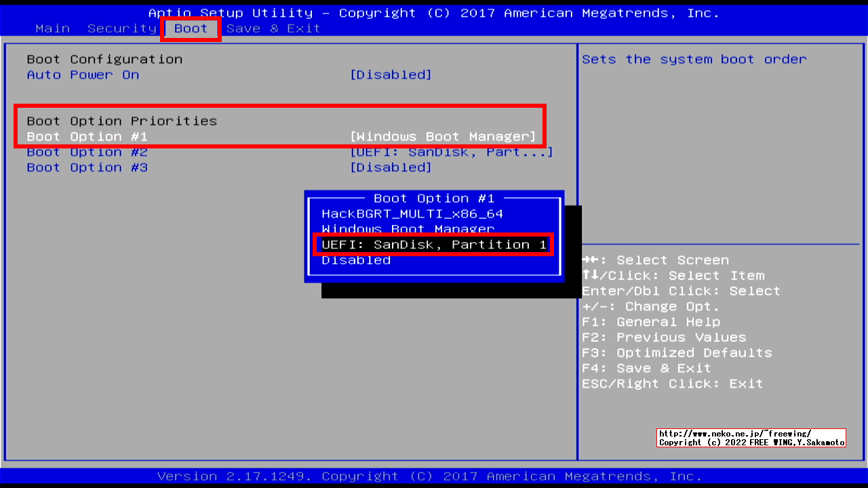Screen dimensions: 868x488
Task: Select the Boot Option #2 row label
Action: [x=87, y=152]
